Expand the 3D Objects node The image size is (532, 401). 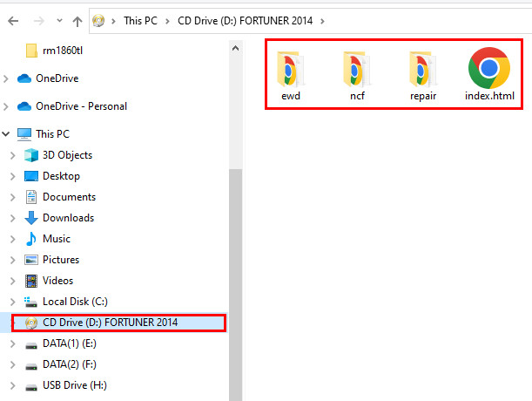pos(13,156)
